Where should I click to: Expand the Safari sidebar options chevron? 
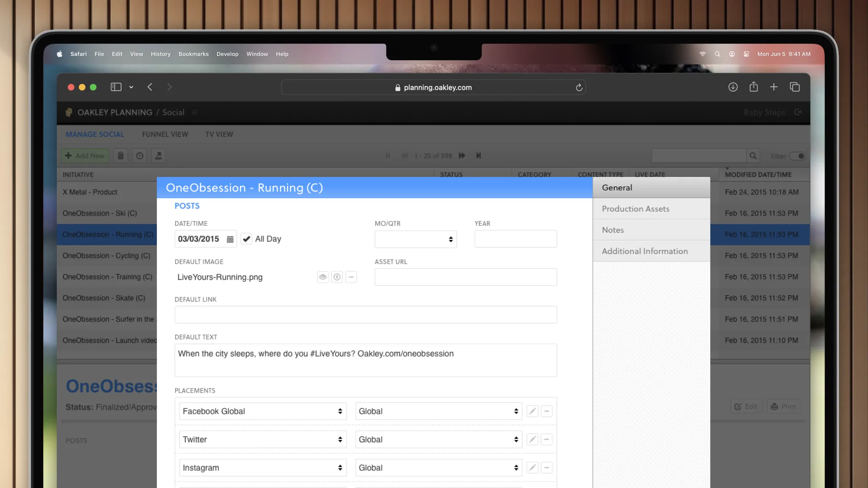(x=131, y=87)
